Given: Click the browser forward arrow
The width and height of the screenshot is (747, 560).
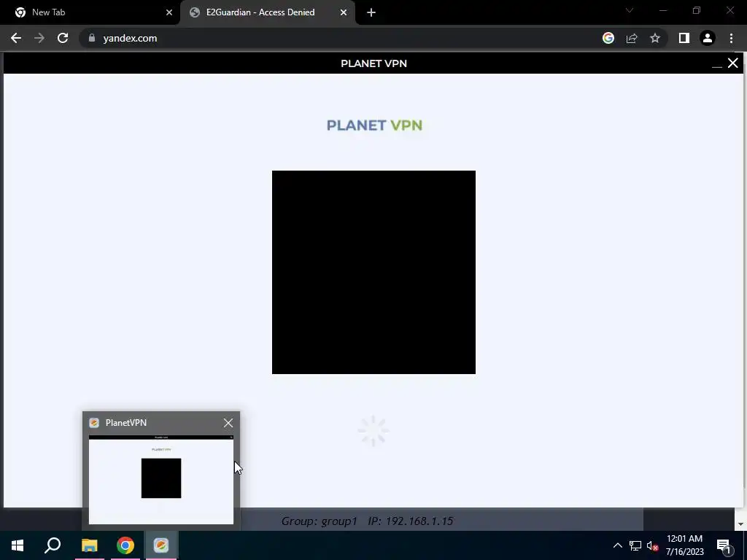Looking at the screenshot, I should (39, 38).
